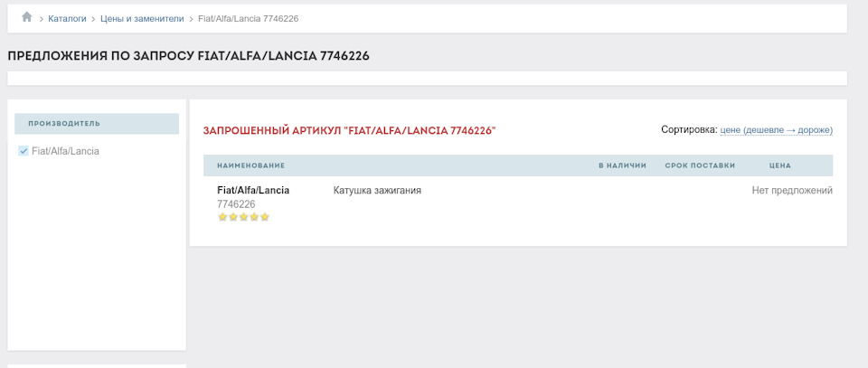868x368 pixels.
Task: Click the Fiat/Alfa/Lancia 7746226 breadcrumb text
Action: coord(249,19)
